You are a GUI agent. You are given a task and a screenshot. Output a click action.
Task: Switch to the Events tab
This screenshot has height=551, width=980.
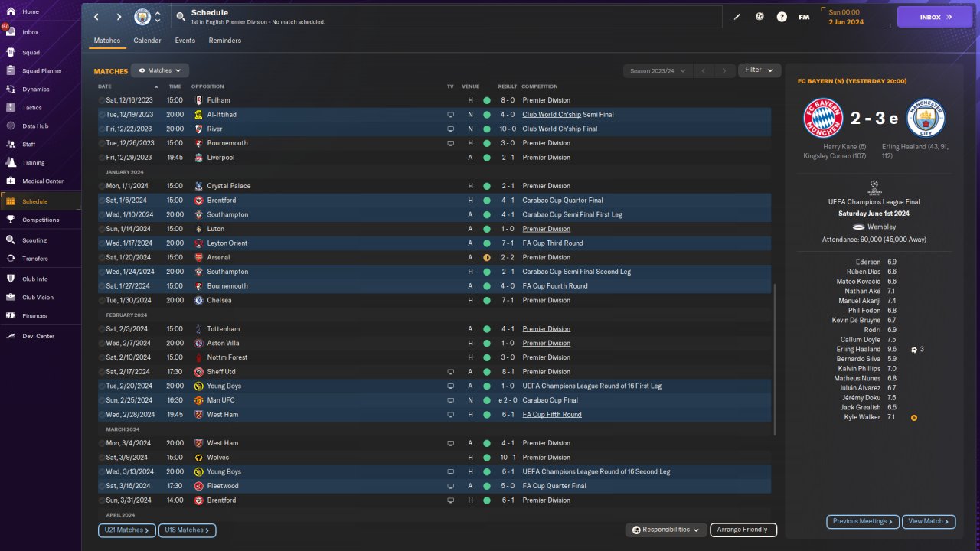[x=185, y=41]
